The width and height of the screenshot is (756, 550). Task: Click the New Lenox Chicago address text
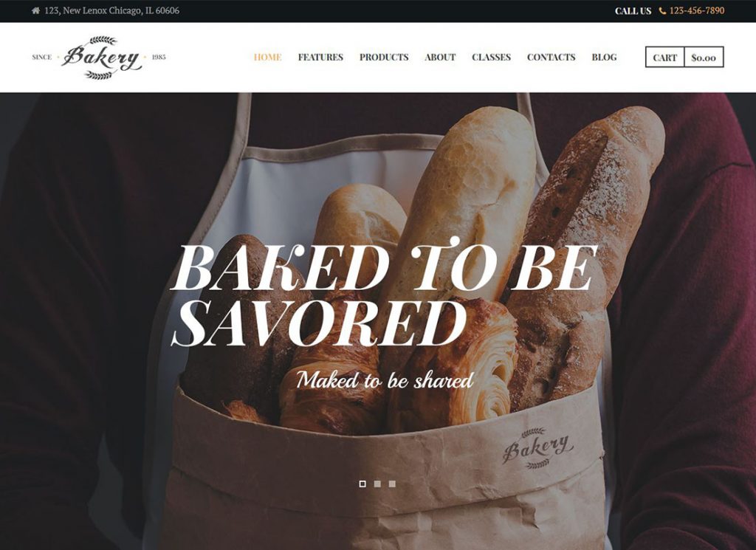[112, 10]
